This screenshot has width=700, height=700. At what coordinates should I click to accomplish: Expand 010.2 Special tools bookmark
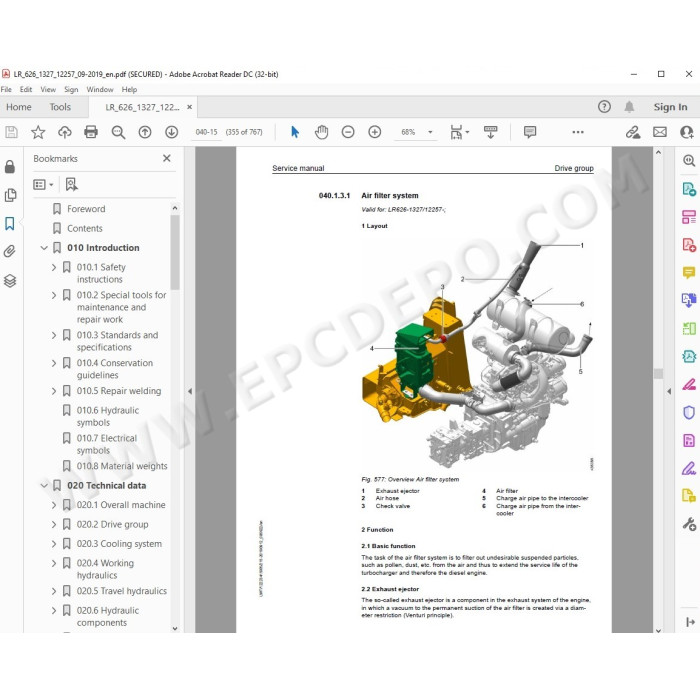click(54, 295)
